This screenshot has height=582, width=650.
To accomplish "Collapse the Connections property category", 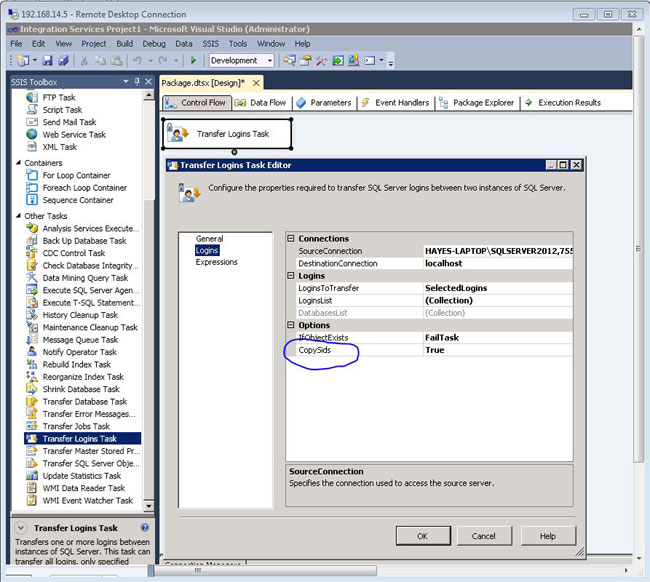I will 291,238.
